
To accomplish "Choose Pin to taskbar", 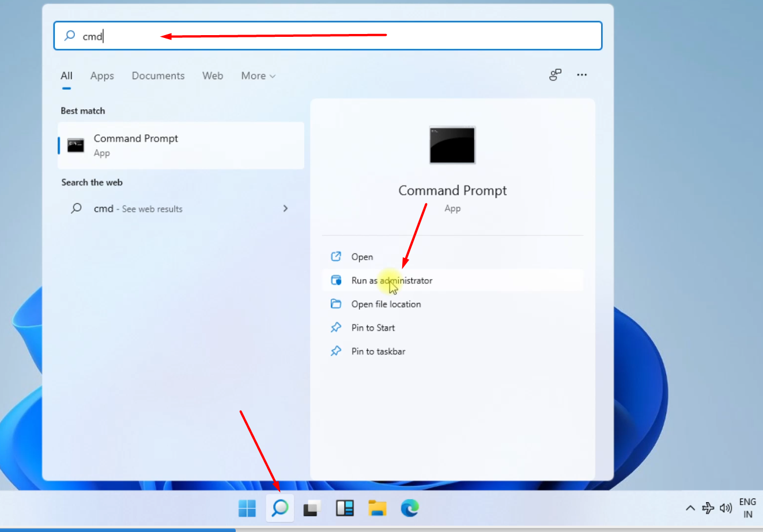I will coord(452,351).
